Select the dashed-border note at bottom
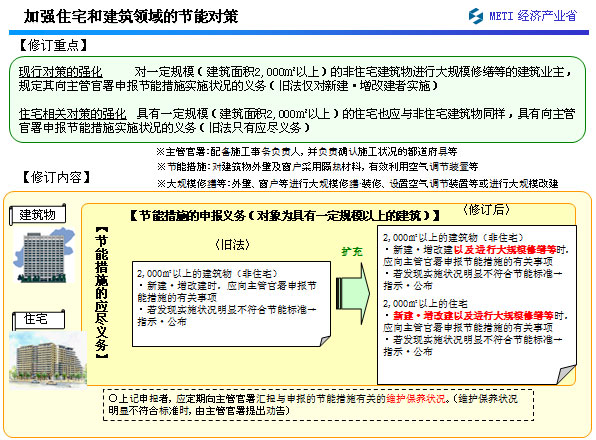 click(319, 405)
